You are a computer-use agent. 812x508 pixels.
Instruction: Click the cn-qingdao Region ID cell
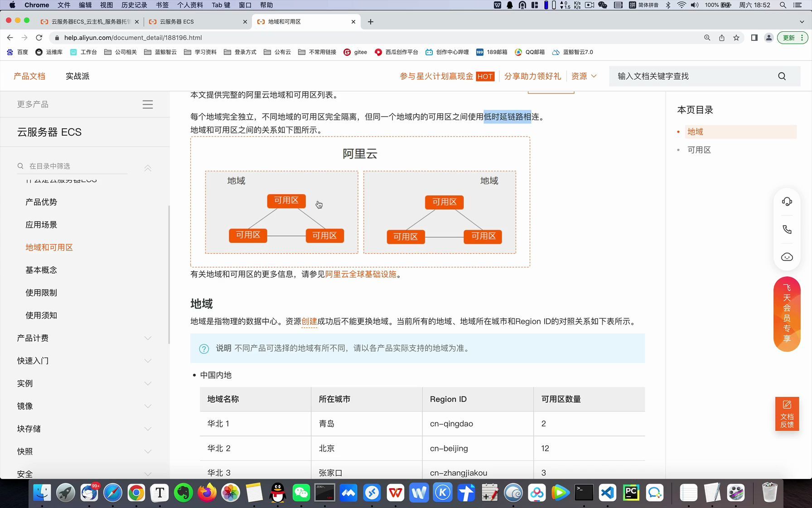click(478, 424)
